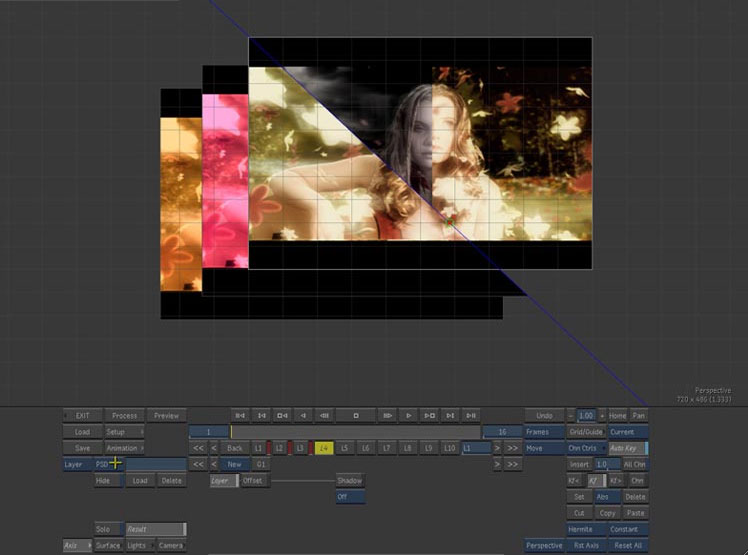Open the Result view dropdown

click(x=156, y=529)
